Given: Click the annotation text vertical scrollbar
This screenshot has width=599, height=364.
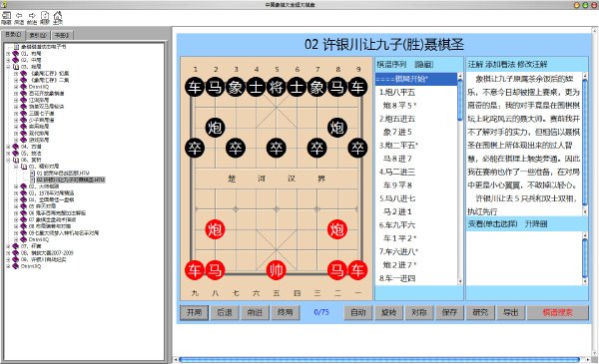Looking at the screenshot, I should [585, 145].
